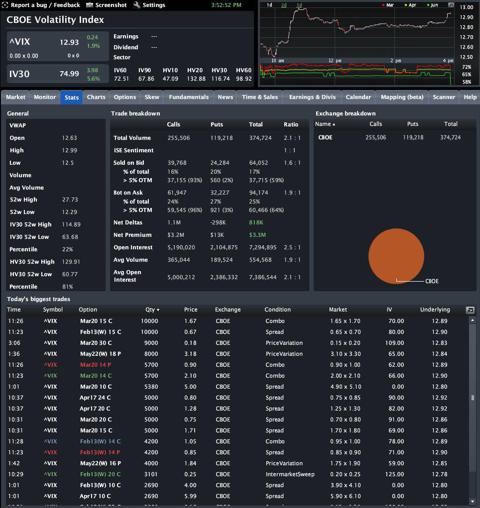Click the trades list scroll-down arrow

click(x=472, y=502)
